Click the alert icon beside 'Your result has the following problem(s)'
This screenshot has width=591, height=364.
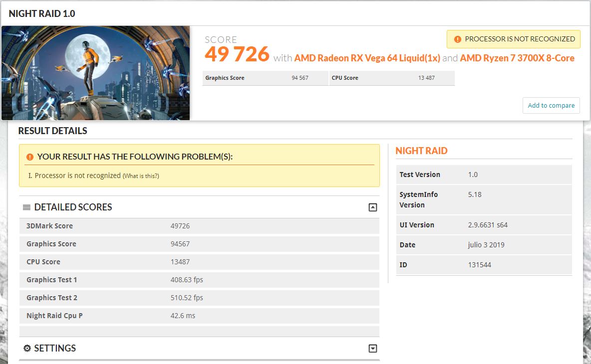pyautogui.click(x=30, y=157)
